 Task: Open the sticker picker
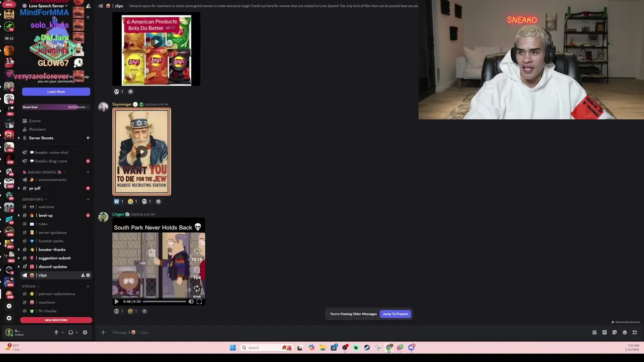tap(614, 332)
